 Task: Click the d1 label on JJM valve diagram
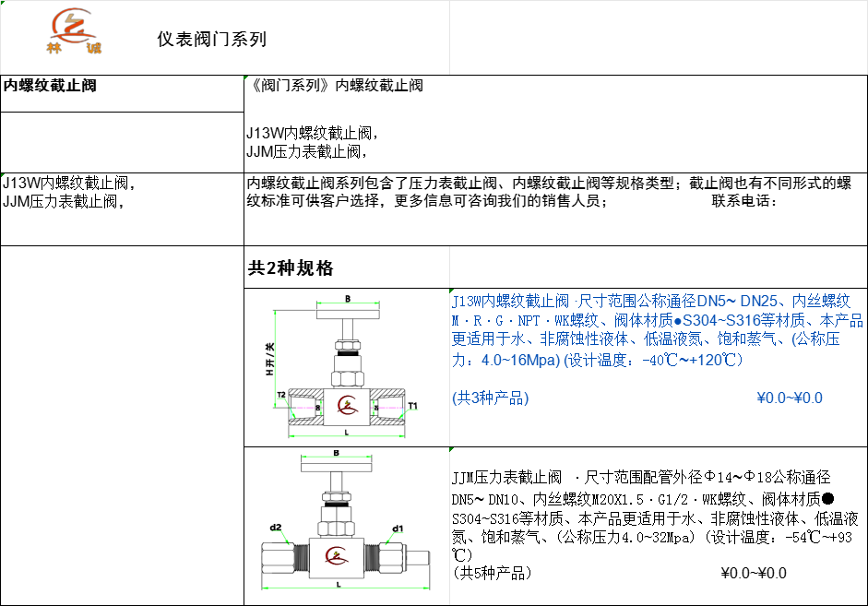[x=398, y=529]
